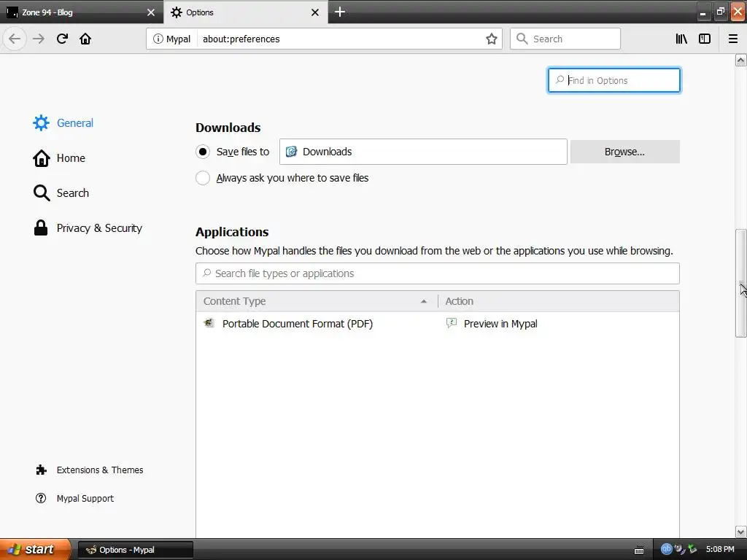Click the gear icon beside General
Screen dimensions: 747x560
41,122
